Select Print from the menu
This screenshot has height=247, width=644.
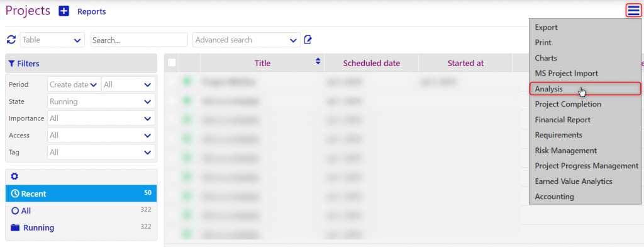tap(585, 42)
